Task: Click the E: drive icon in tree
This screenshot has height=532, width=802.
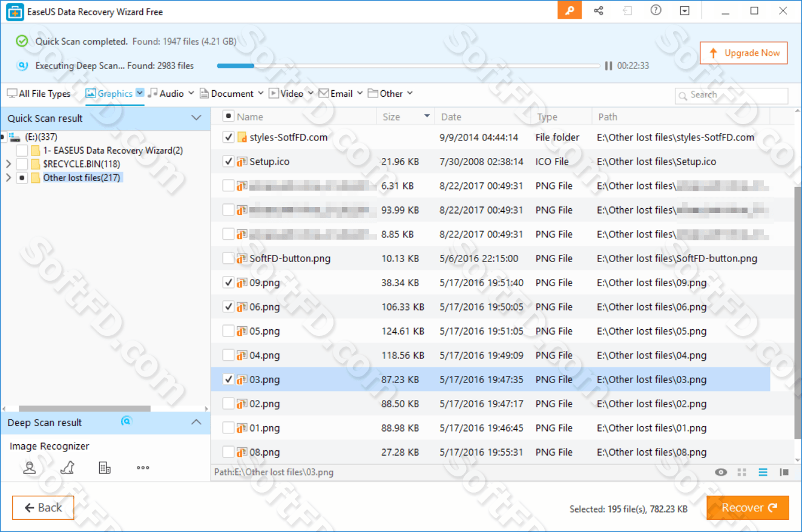Action: [x=15, y=137]
